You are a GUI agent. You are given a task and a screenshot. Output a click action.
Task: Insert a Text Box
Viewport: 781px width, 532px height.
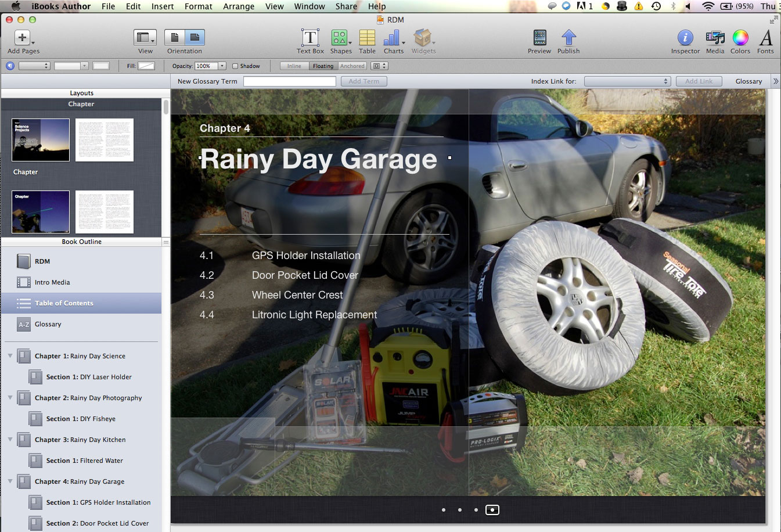310,38
